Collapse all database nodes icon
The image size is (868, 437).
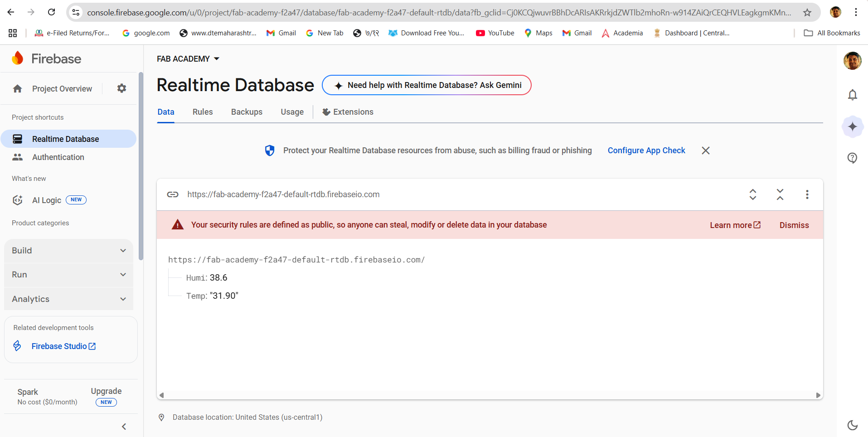pyautogui.click(x=780, y=194)
